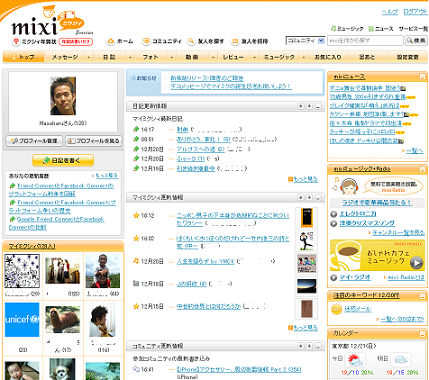Click もっと見る link in あなたの更新履歴

106,175
